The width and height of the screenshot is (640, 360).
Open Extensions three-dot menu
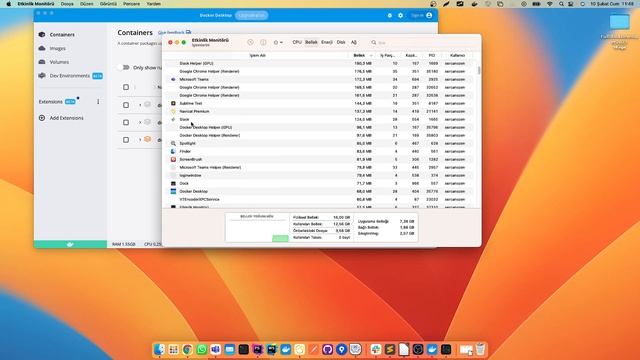coord(98,102)
